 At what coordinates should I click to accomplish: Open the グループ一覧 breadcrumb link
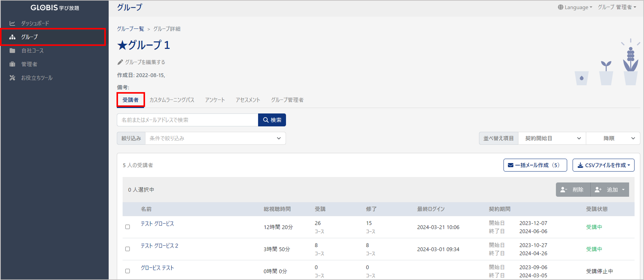tap(131, 29)
